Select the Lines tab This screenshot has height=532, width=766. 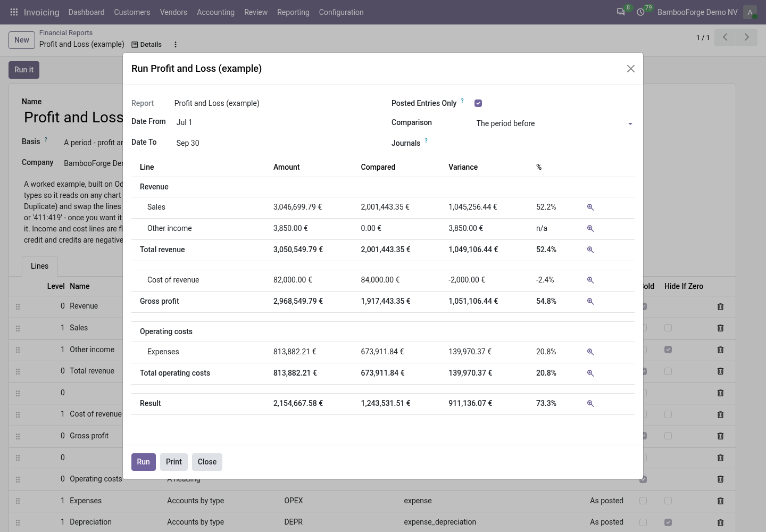[x=39, y=266]
